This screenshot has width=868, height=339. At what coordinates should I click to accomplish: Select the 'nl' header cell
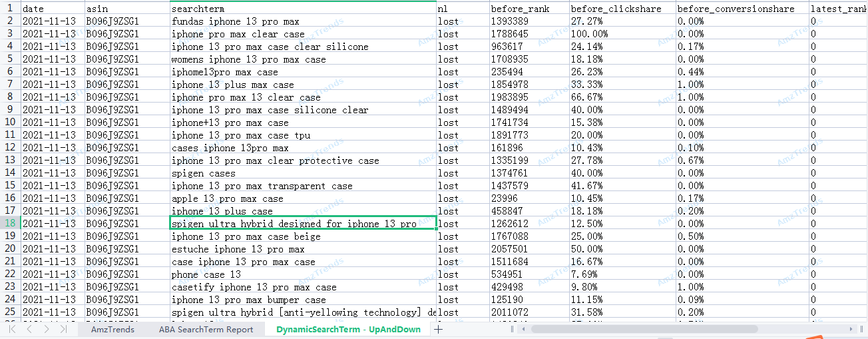[x=463, y=9]
